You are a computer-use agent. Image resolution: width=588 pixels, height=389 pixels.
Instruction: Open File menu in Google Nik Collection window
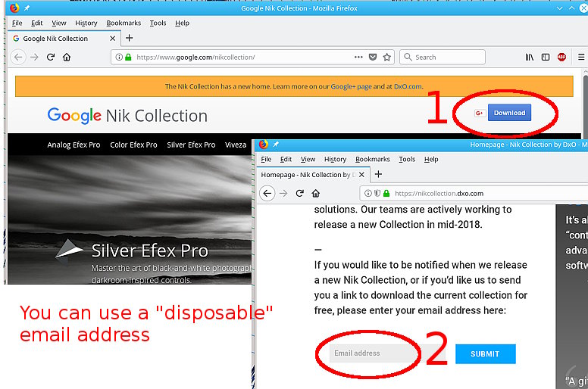point(17,23)
